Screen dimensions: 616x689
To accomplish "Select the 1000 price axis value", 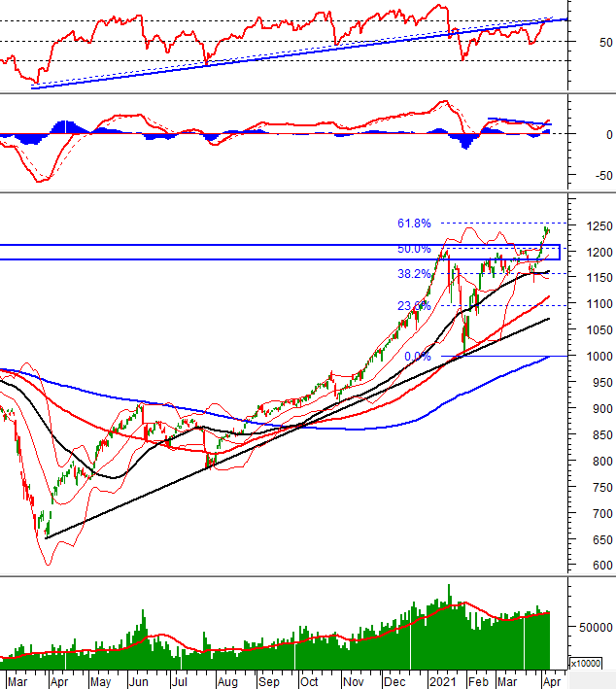I will pyautogui.click(x=599, y=357).
